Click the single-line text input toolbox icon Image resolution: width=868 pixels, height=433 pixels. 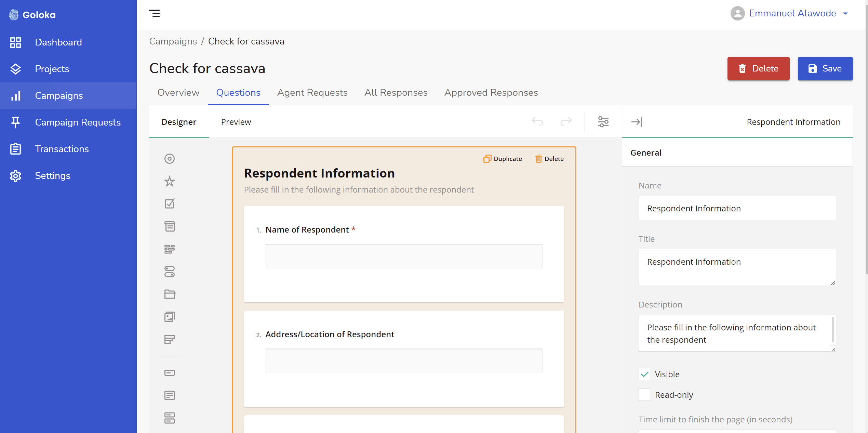pos(169,373)
